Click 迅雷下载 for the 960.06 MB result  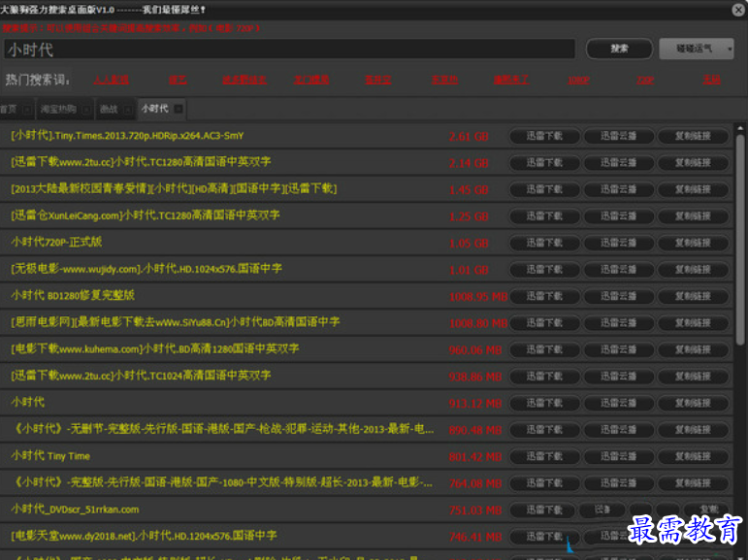pos(545,350)
